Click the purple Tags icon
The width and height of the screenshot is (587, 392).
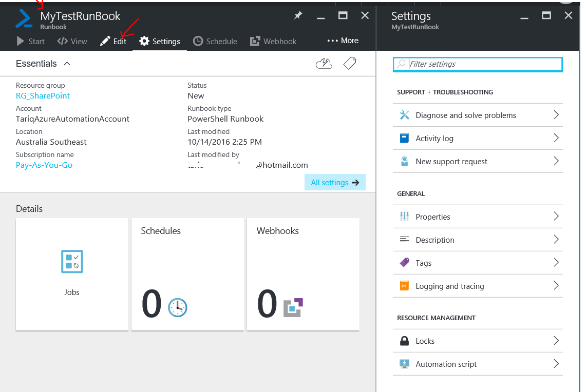(x=404, y=263)
